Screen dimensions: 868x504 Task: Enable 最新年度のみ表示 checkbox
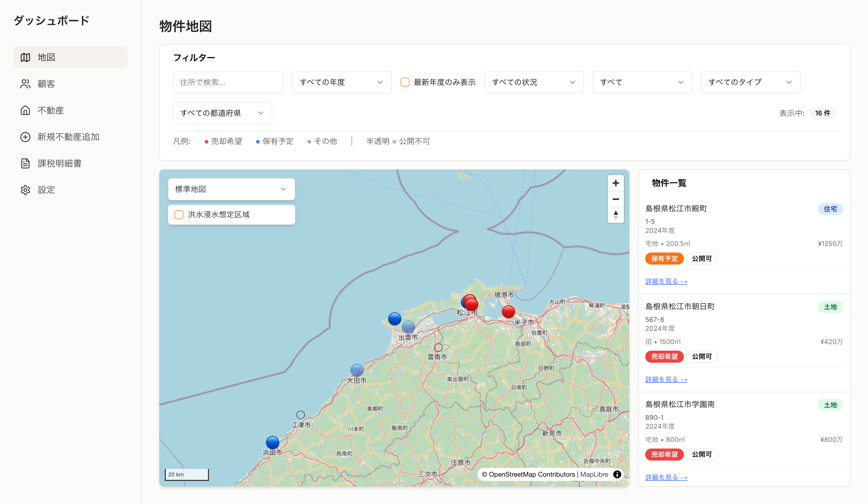click(x=405, y=82)
